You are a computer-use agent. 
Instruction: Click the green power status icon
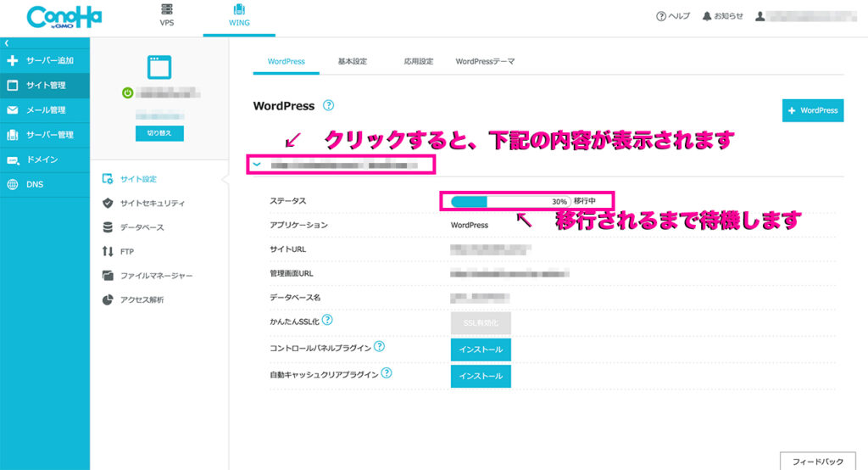(x=127, y=92)
